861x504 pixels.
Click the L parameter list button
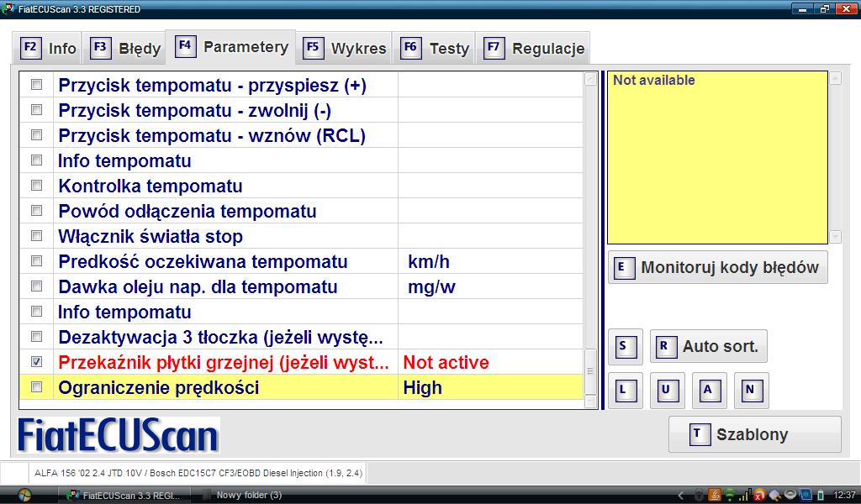click(x=626, y=391)
